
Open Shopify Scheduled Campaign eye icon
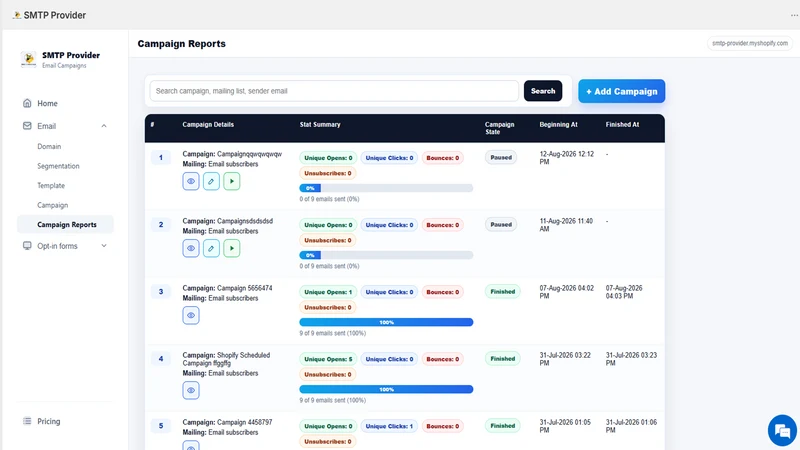pyautogui.click(x=191, y=390)
